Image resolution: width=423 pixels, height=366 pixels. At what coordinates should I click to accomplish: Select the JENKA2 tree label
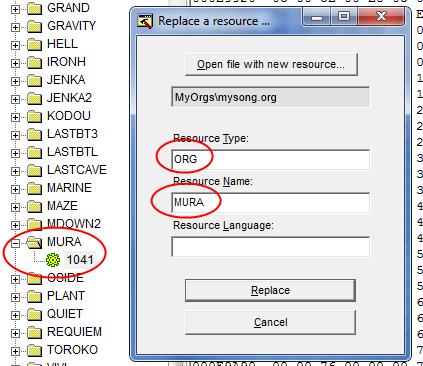point(69,98)
